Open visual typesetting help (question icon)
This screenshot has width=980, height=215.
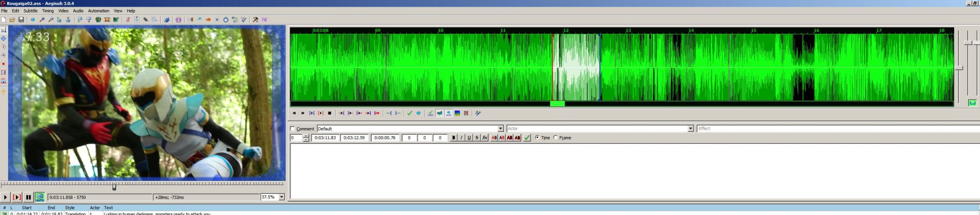pyautogui.click(x=3, y=92)
